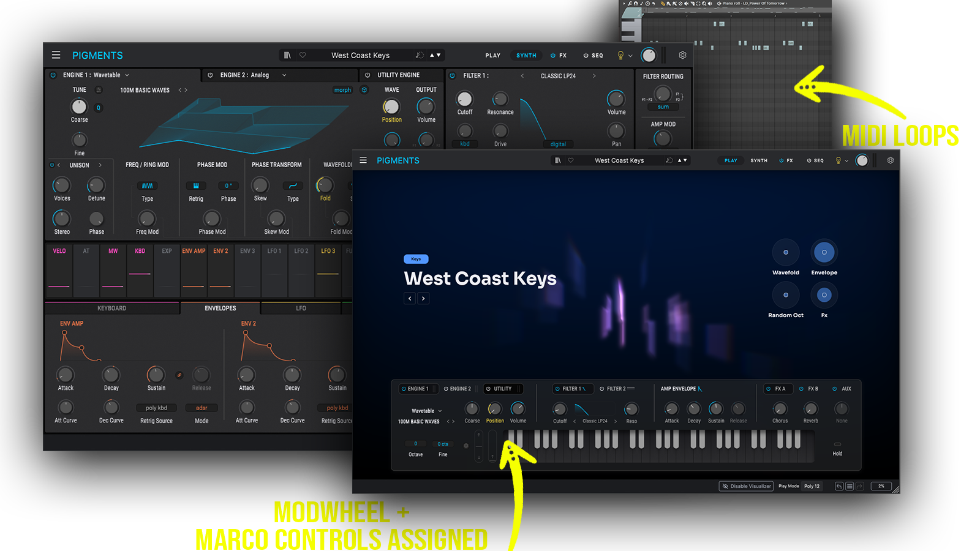Go to previous preset arrow under West Coast Keys
Image resolution: width=980 pixels, height=551 pixels.
click(410, 299)
